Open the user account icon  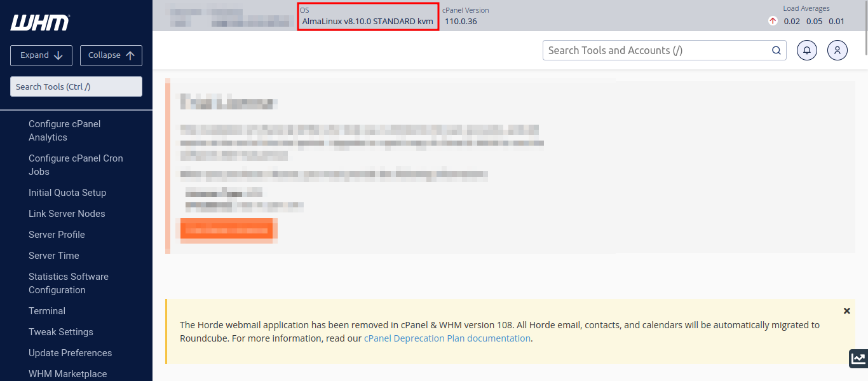point(837,50)
